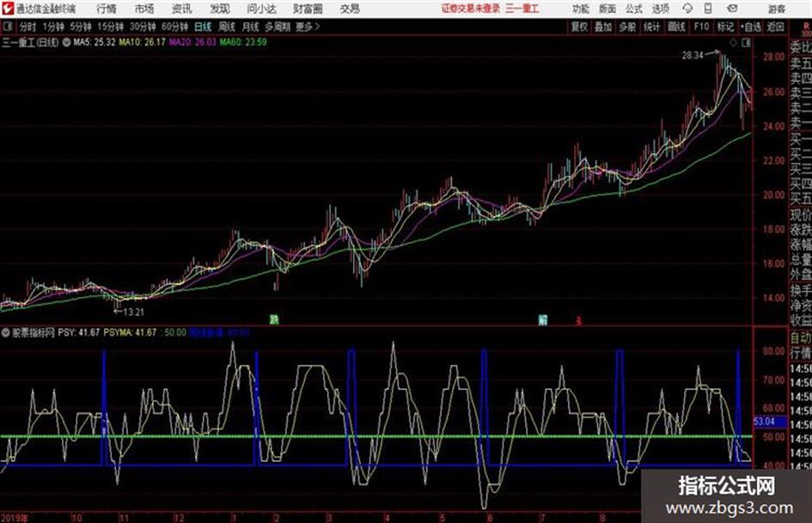Click the 通达信 red logo icon
The width and height of the screenshot is (812, 523).
pos(7,9)
